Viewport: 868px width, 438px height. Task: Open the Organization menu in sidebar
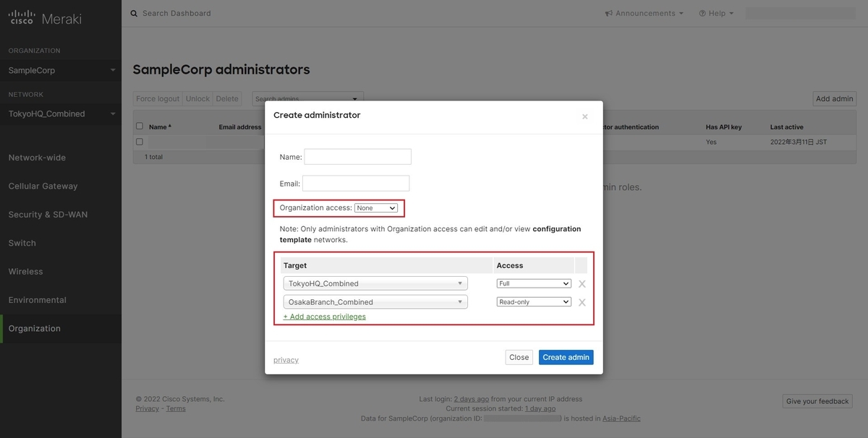[61, 328]
